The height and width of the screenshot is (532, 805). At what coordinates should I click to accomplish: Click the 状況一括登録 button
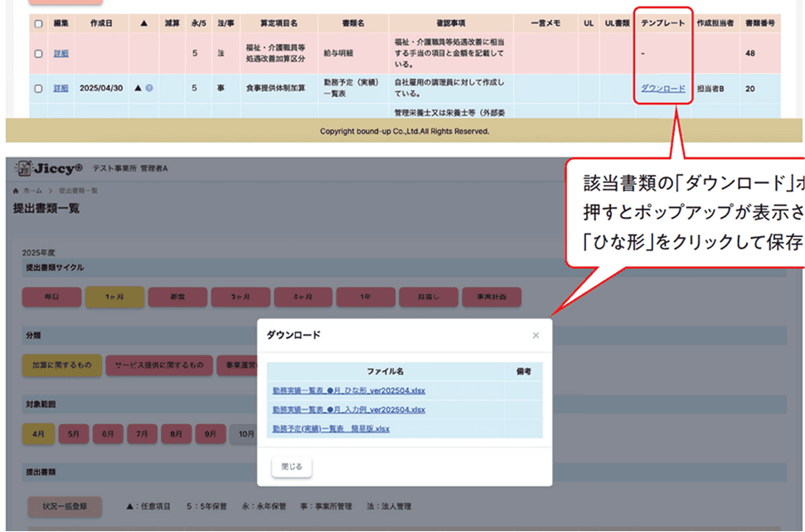[x=65, y=505]
